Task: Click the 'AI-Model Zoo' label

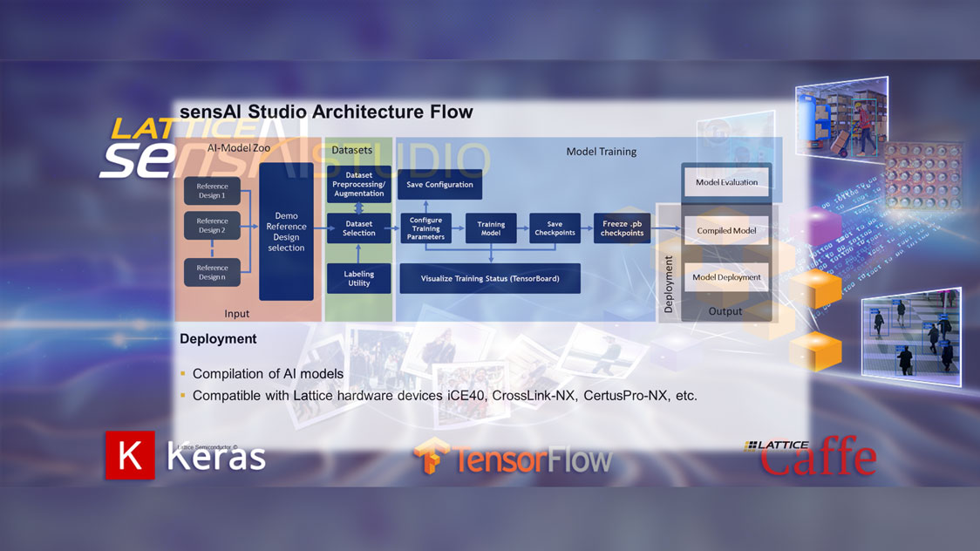Action: click(x=239, y=148)
